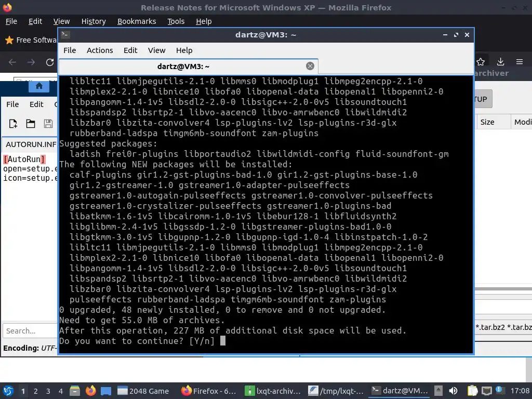The width and height of the screenshot is (532, 399).
Task: Open Firefox Edit menu
Action: pyautogui.click(x=35, y=21)
